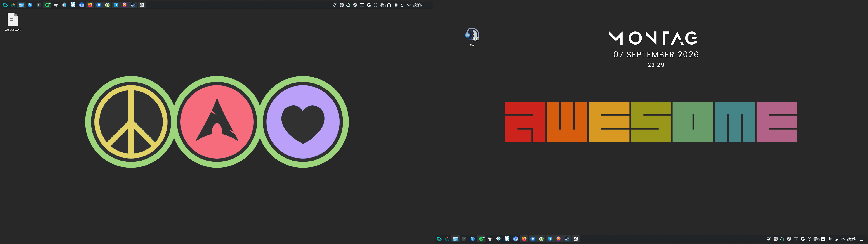Launch Kodi from the bottom panel
Viewport: 868px width, 244px height.
pos(499,239)
